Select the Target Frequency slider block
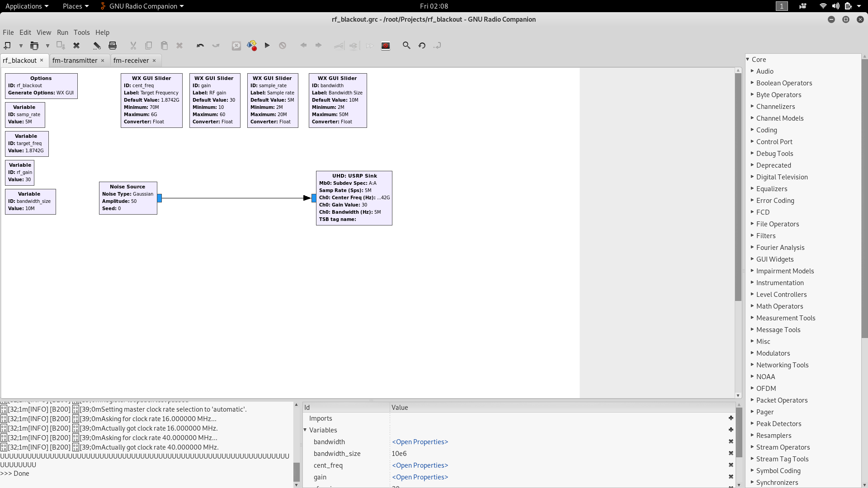Image resolution: width=868 pixels, height=488 pixels. (x=151, y=100)
